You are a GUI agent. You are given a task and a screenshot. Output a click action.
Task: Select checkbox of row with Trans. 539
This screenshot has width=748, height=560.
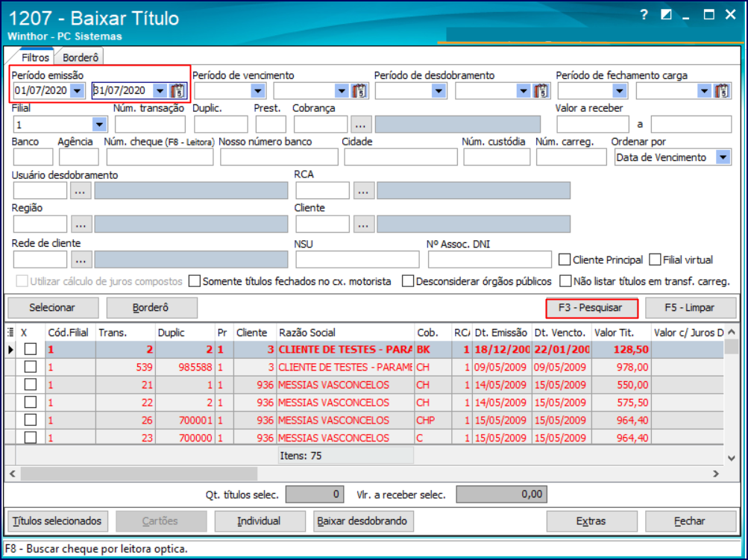(x=31, y=367)
